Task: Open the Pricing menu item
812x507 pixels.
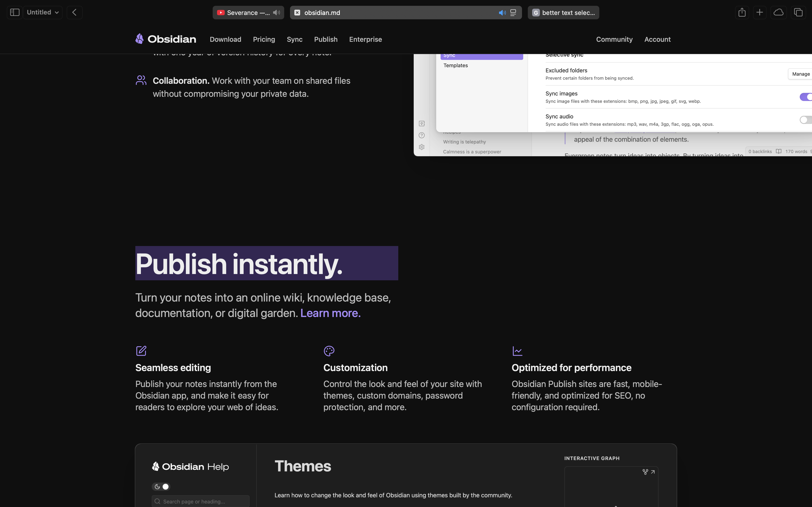Action: [264, 39]
